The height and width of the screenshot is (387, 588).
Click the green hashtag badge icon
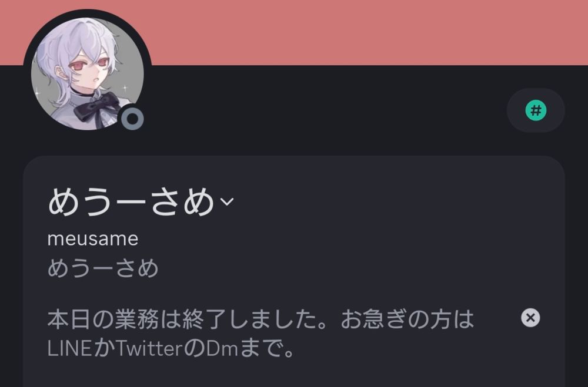coord(536,110)
